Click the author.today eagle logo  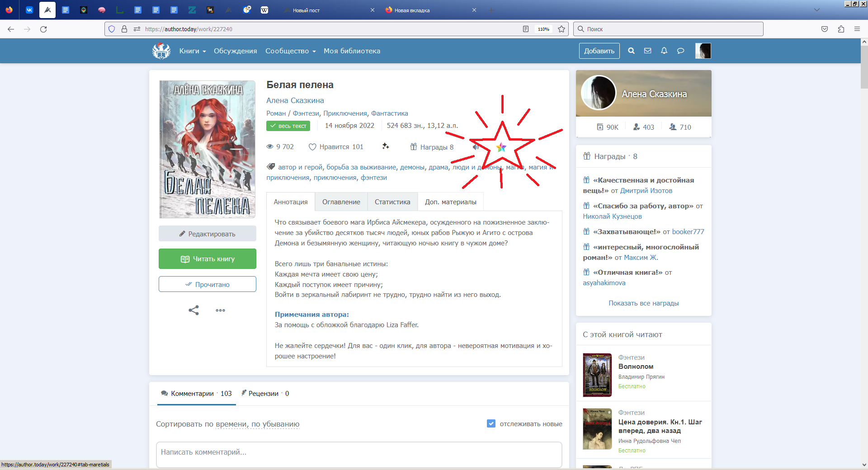click(161, 51)
